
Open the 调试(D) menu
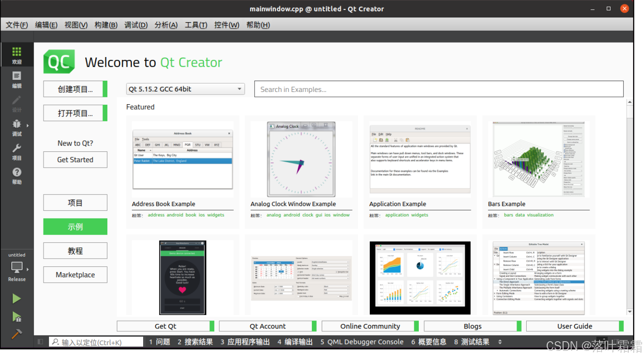click(136, 25)
